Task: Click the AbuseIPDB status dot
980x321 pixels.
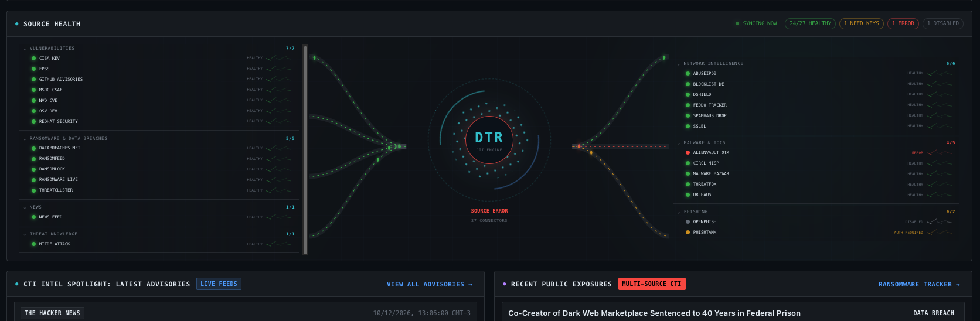Action: pos(688,74)
